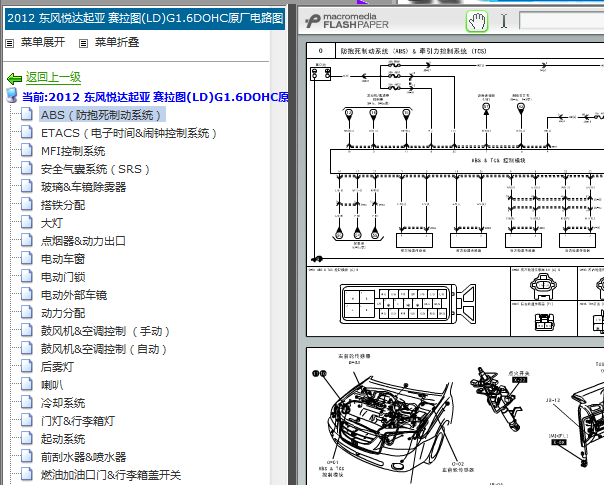
Task: Click the green back arrow icon
Action: pyautogui.click(x=14, y=79)
